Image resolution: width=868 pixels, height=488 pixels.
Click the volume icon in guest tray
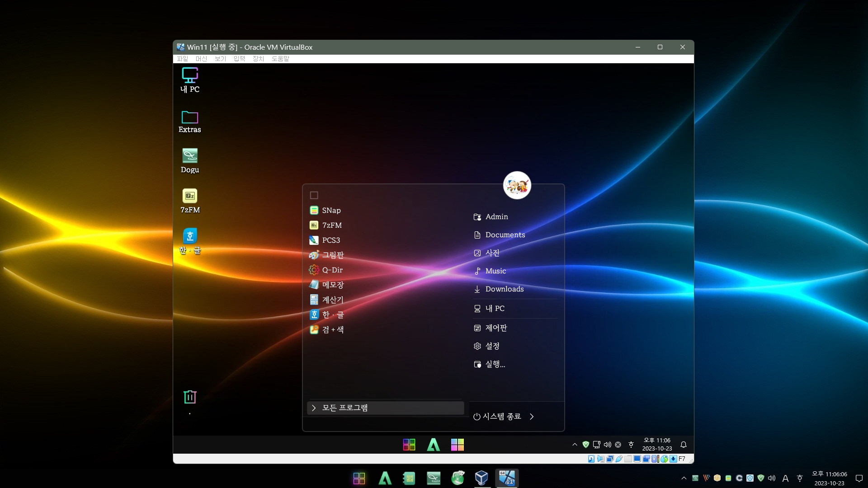click(608, 445)
